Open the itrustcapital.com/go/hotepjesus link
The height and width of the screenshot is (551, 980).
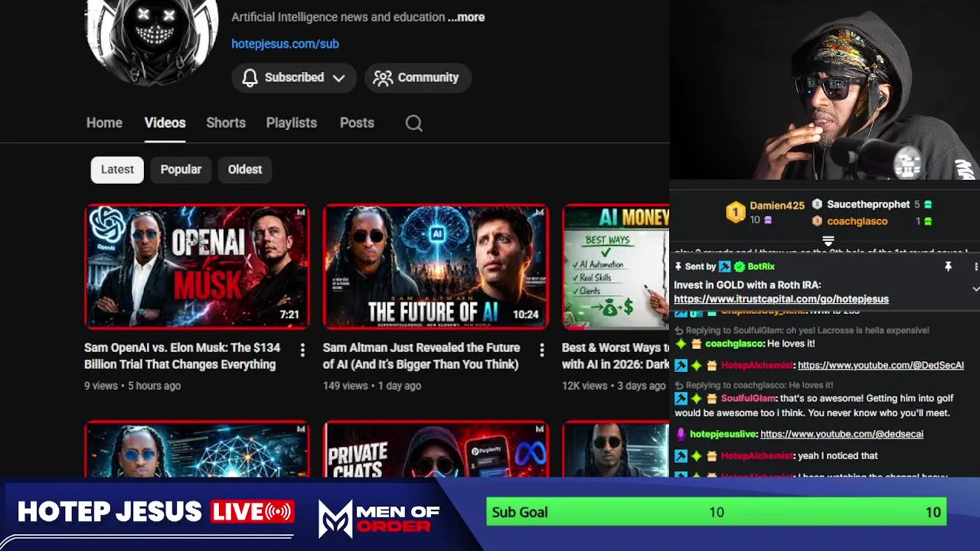pyautogui.click(x=781, y=299)
